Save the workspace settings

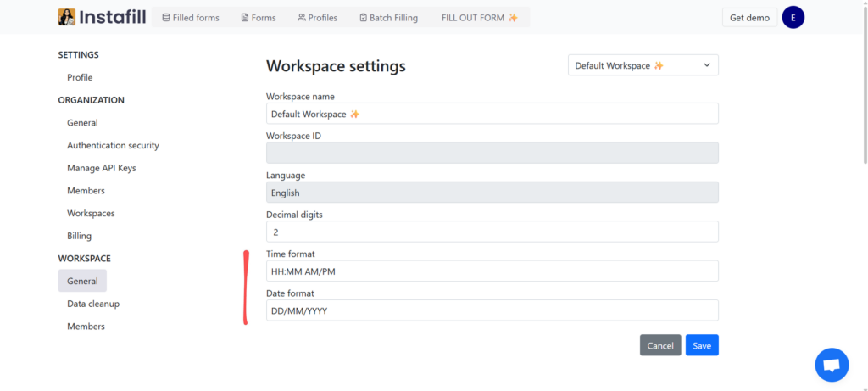click(701, 345)
